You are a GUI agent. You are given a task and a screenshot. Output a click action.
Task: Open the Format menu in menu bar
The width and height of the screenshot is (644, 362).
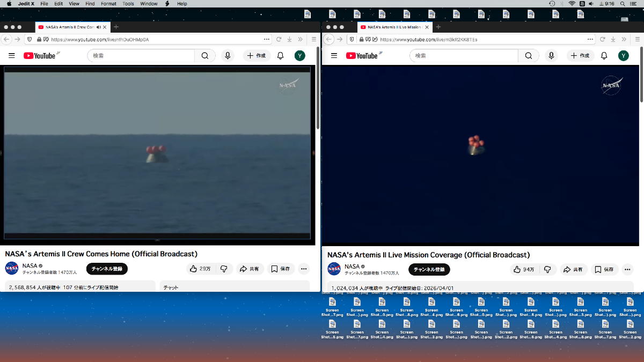coord(108,4)
